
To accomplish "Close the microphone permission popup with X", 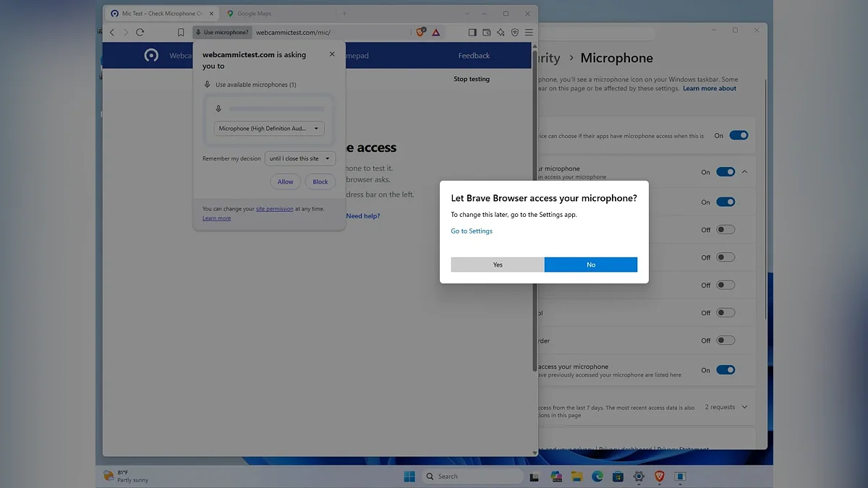I will click(332, 54).
